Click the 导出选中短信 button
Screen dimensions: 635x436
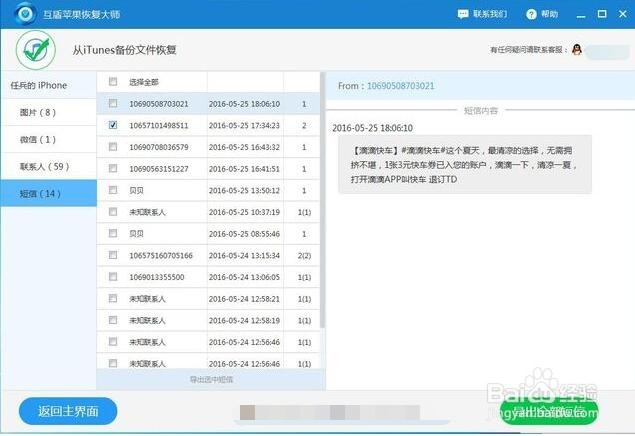point(211,379)
